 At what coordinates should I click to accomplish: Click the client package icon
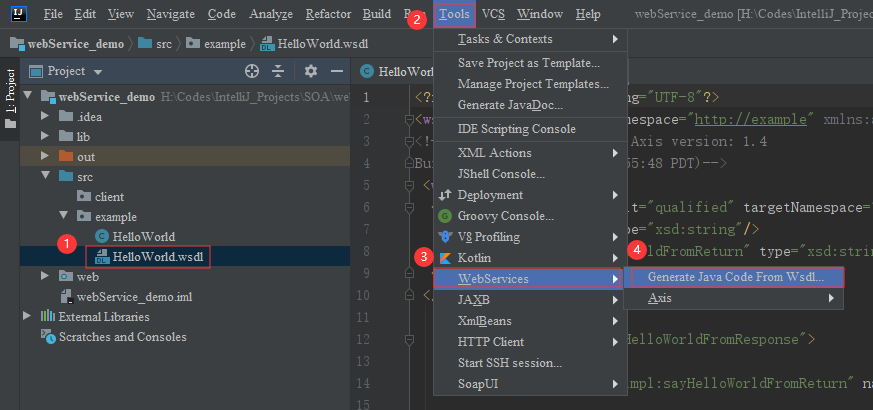tap(84, 197)
